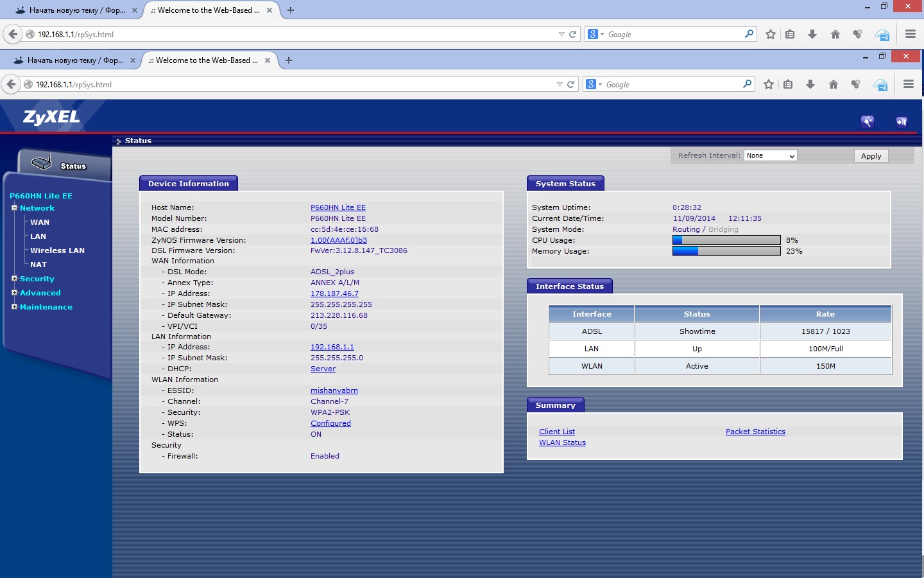Click the Google engine icon in front window's search box
The width and height of the screenshot is (924, 578).
[591, 84]
